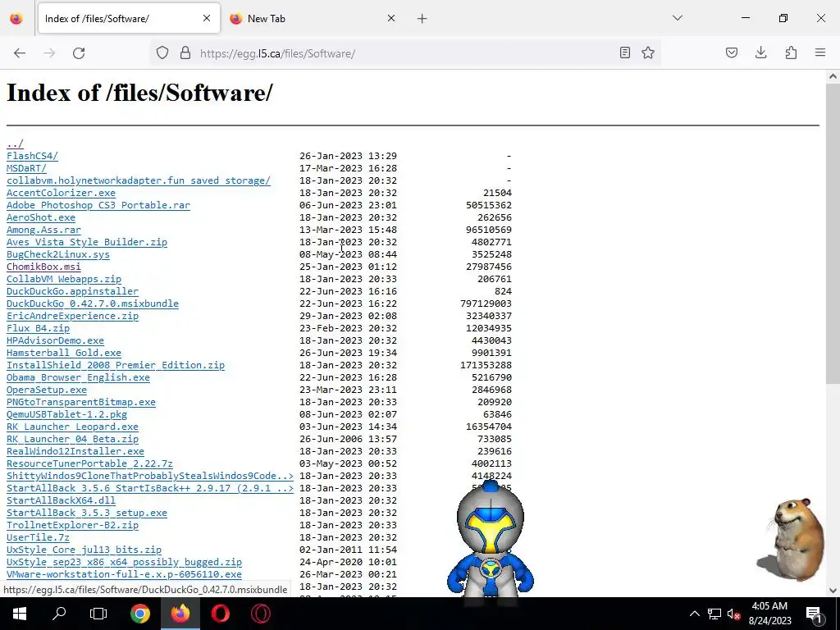This screenshot has height=630, width=840.
Task: Download Obama_Browser_English.exe
Action: (78, 377)
